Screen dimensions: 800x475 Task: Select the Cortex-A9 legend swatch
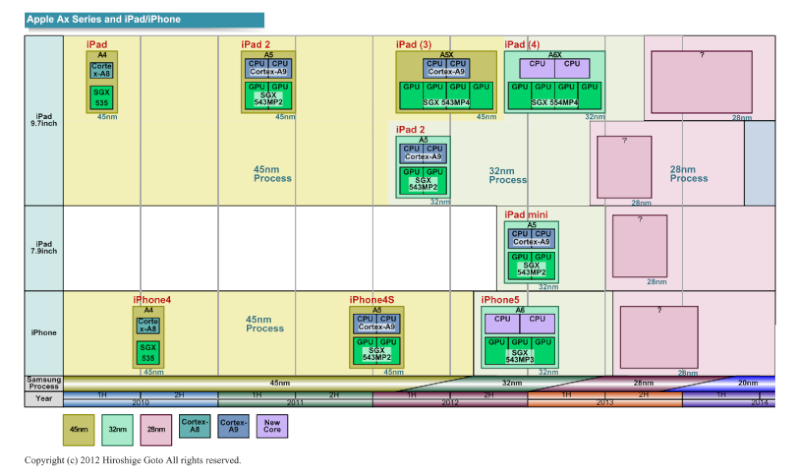234,426
